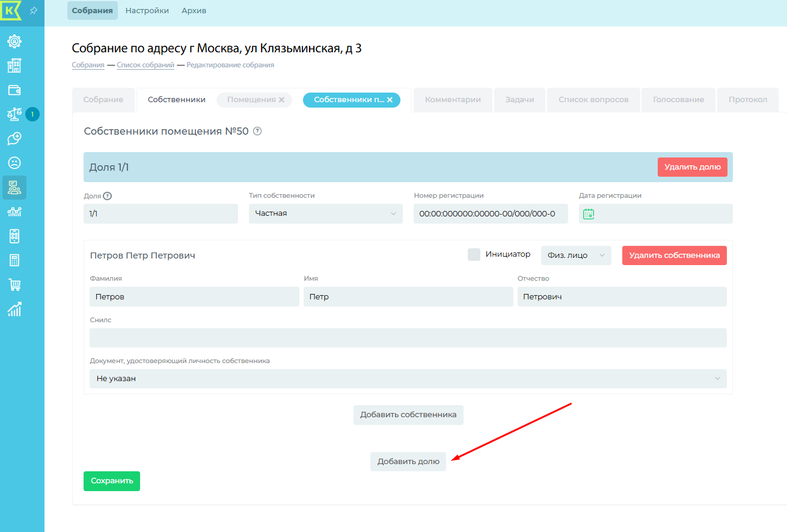This screenshot has width=787, height=532.
Task: Open the buildings icon in the sidebar
Action: [x=14, y=66]
